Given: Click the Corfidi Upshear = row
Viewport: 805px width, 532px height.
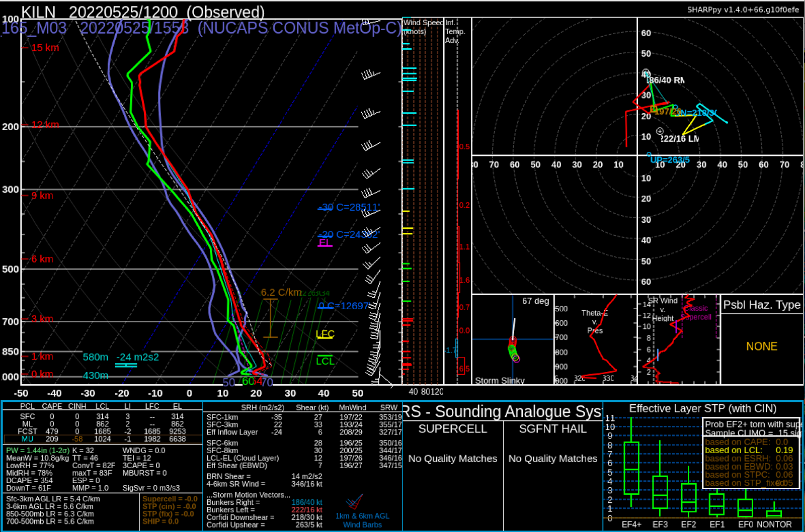Looking at the screenshot, I should [264, 525].
